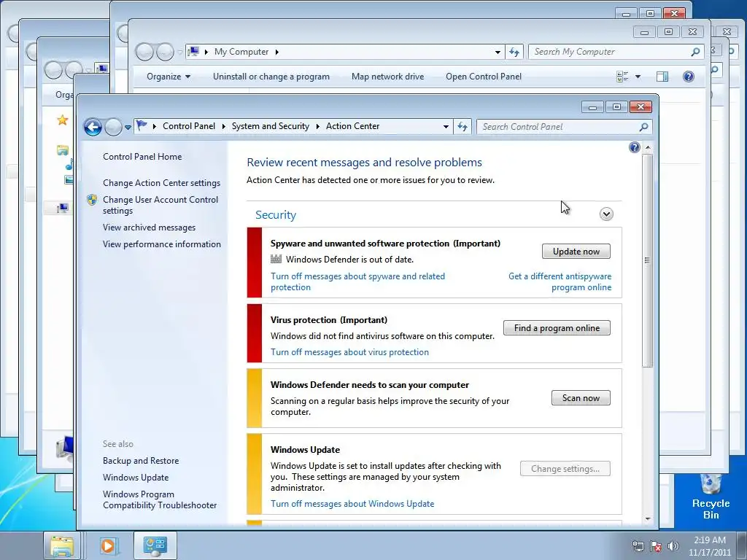Click Favorites star icon in background Explorer window
The width and height of the screenshot is (747, 560).
[63, 120]
